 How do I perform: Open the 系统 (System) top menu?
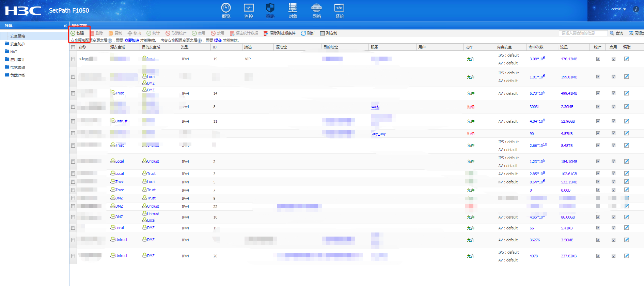click(x=340, y=11)
